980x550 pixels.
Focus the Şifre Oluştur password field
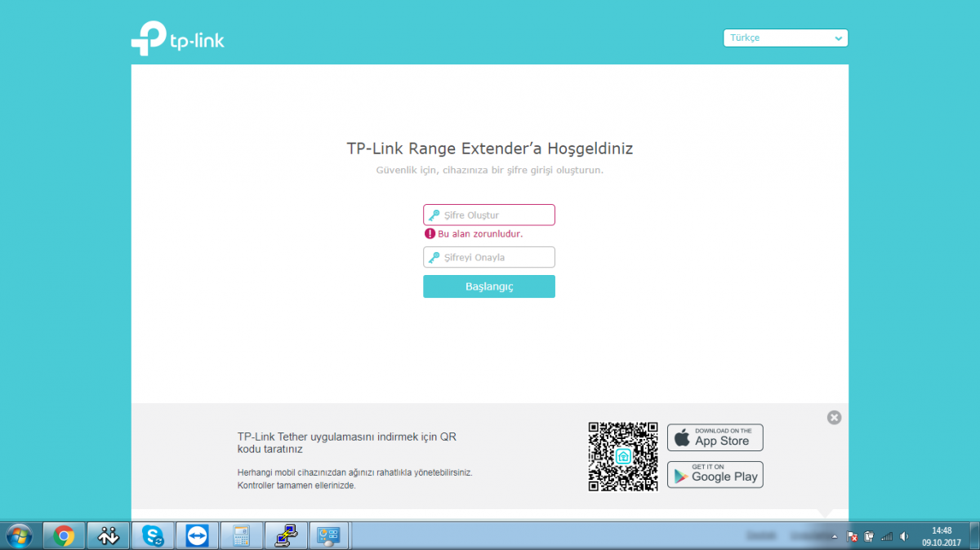point(489,215)
